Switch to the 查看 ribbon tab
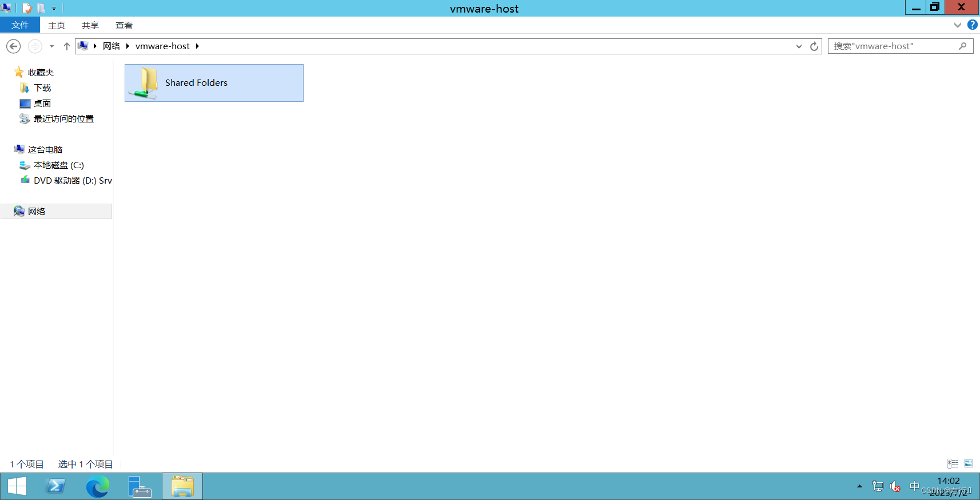Screen dimensions: 980x500 (x=124, y=25)
